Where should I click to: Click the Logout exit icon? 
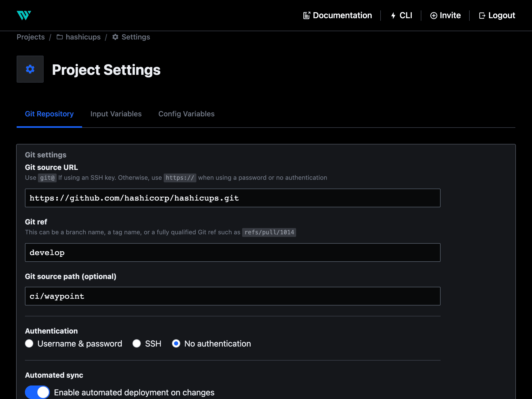tap(482, 16)
